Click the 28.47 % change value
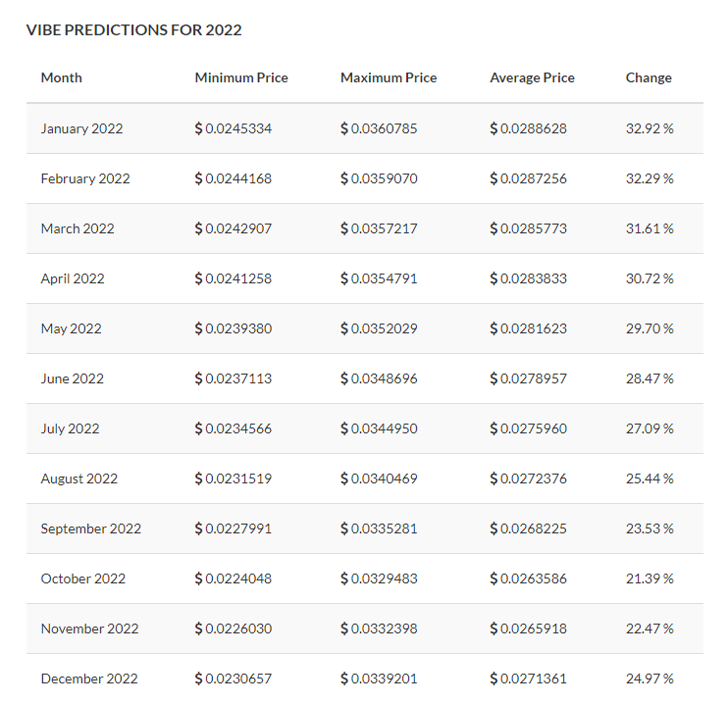The width and height of the screenshot is (728, 704). 650,378
